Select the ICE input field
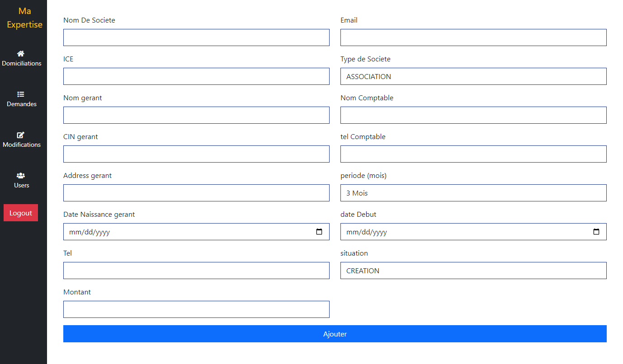The height and width of the screenshot is (364, 623). tap(196, 76)
